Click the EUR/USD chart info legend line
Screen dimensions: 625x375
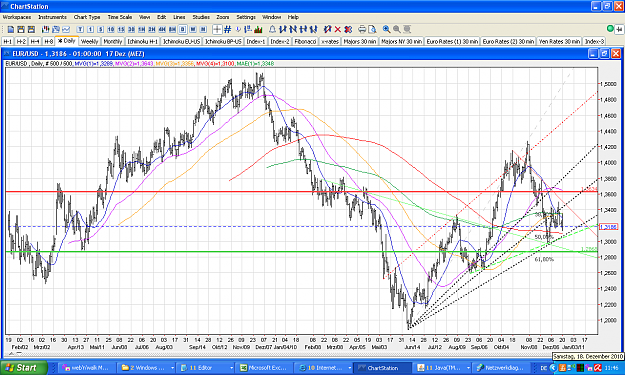(x=140, y=64)
